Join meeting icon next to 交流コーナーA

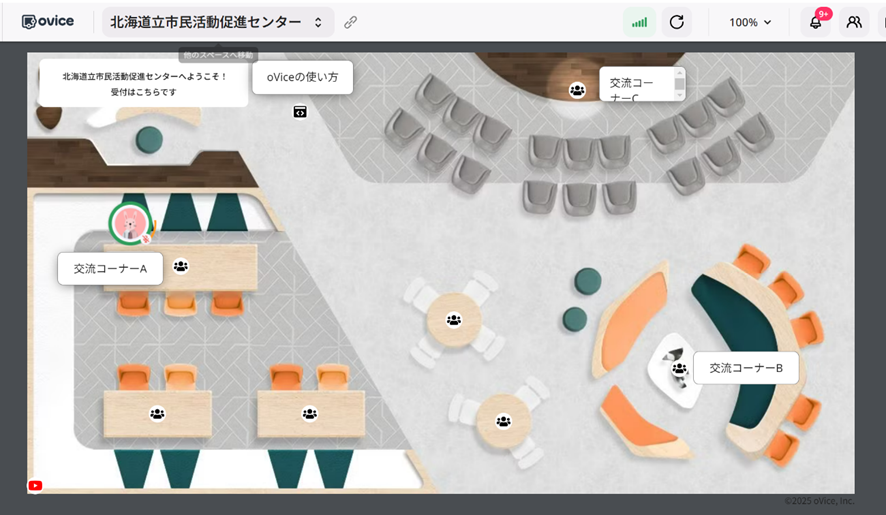click(x=181, y=265)
